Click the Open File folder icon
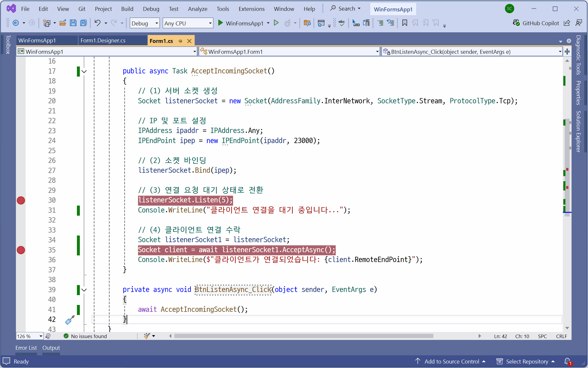Screen dimensions: 588x368 pos(63,23)
